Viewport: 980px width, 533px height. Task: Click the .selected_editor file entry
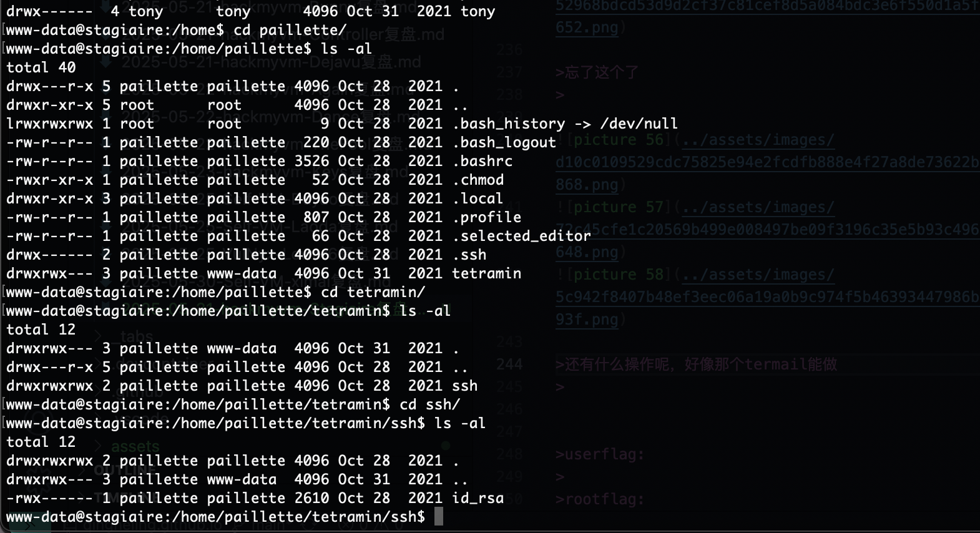[521, 236]
